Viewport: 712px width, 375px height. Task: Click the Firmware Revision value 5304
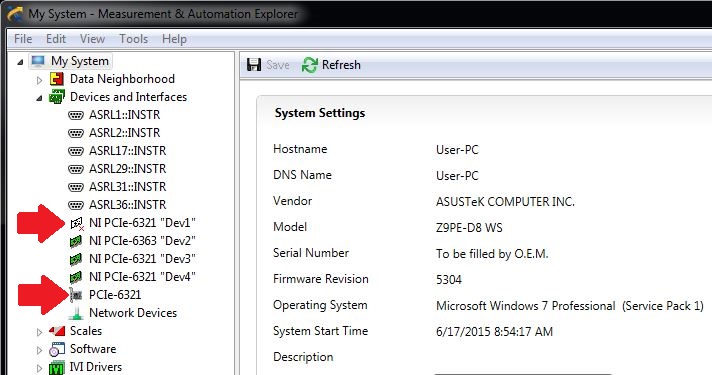tap(449, 280)
